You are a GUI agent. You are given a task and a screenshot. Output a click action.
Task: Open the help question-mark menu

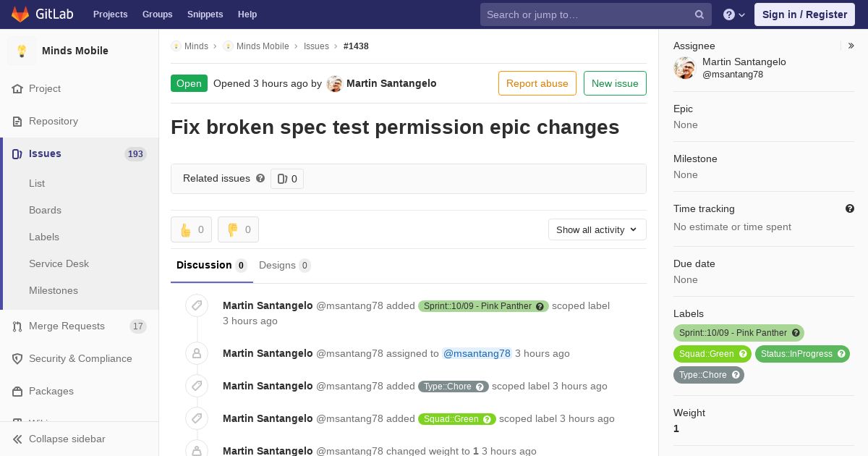click(734, 14)
